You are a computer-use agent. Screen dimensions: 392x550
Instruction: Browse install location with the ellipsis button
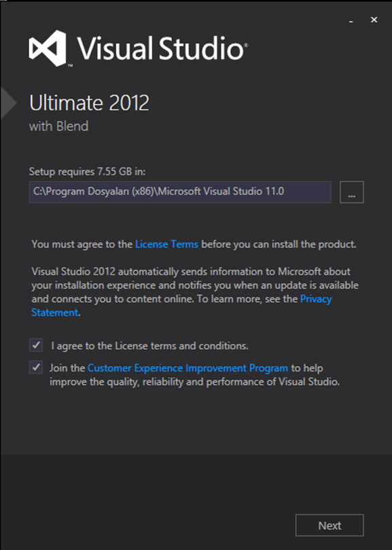tap(352, 192)
